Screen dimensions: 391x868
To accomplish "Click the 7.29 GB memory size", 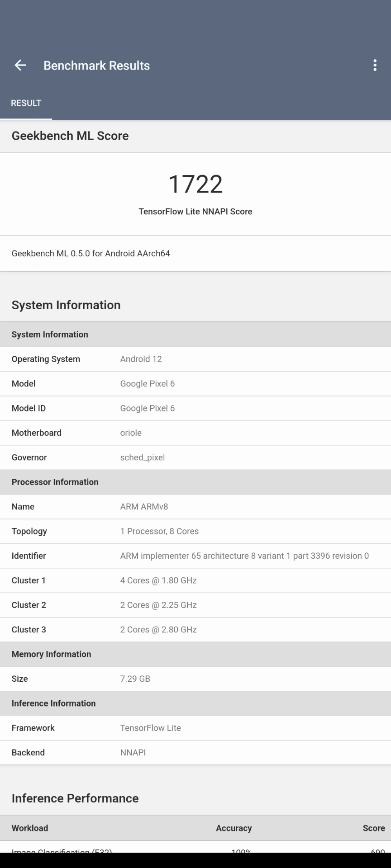I will click(x=135, y=679).
